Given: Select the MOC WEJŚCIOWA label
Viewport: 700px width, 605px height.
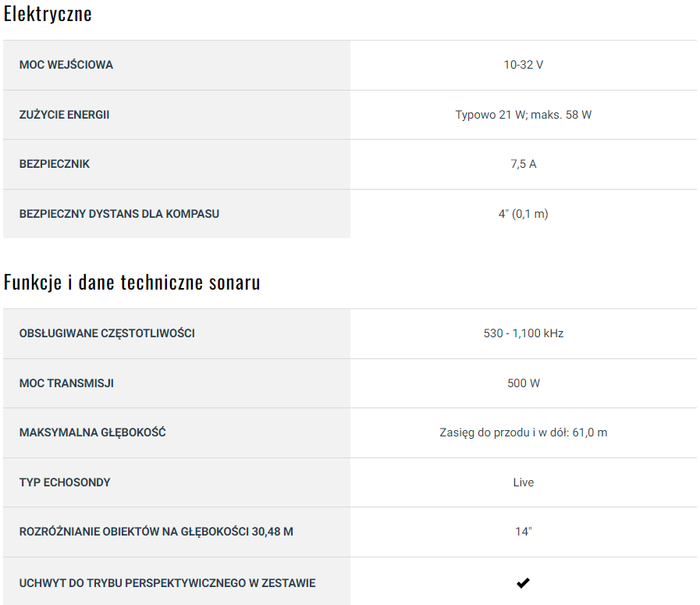Looking at the screenshot, I should click(66, 65).
